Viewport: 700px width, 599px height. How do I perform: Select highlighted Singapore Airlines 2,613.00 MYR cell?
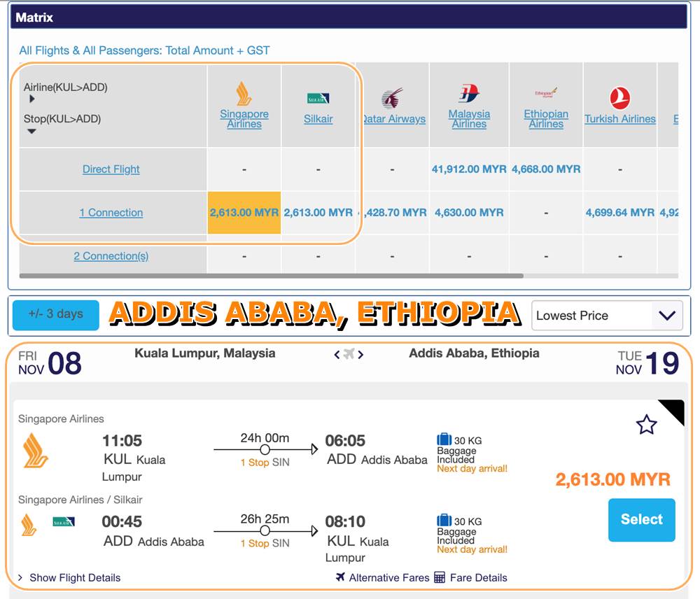pos(244,213)
